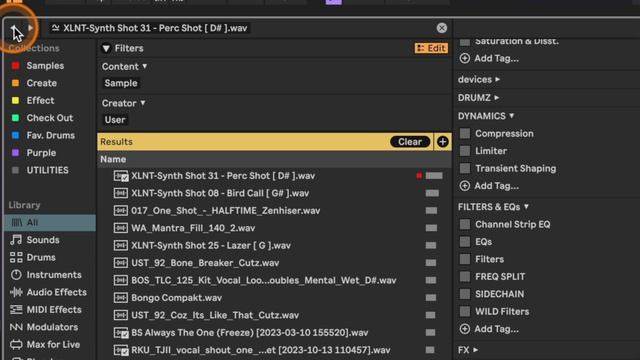Go back in browser history
640x360 pixels.
pos(14,28)
